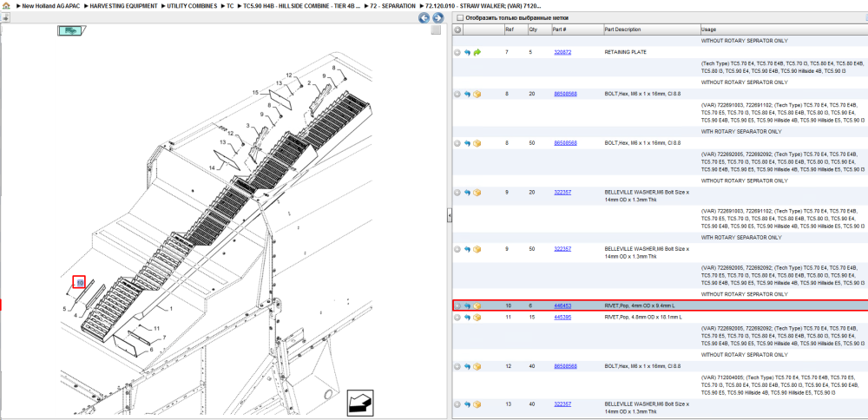Screen dimensions: 868x420
Task: Open part number link 445395
Action: click(562, 317)
